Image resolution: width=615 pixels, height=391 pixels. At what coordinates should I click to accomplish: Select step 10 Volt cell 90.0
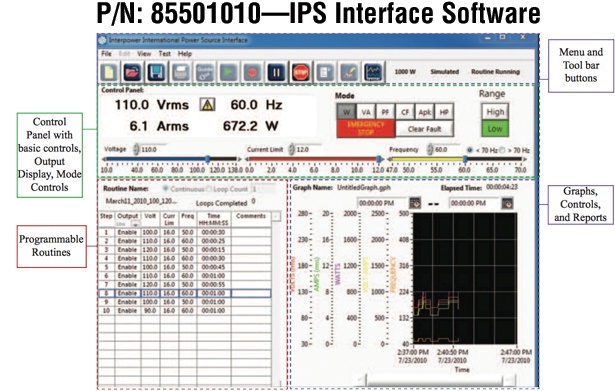click(x=150, y=310)
